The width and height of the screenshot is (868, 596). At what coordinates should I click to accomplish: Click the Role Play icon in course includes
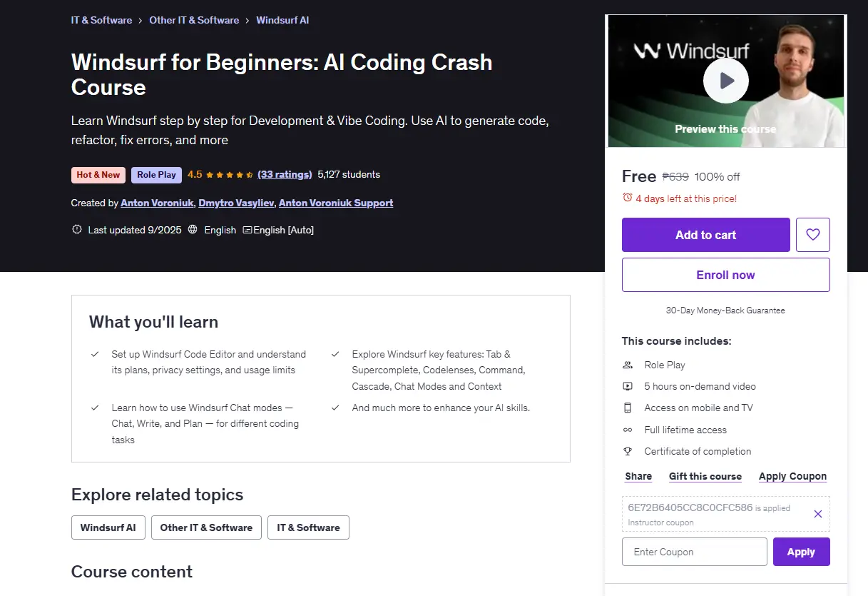pyautogui.click(x=628, y=365)
